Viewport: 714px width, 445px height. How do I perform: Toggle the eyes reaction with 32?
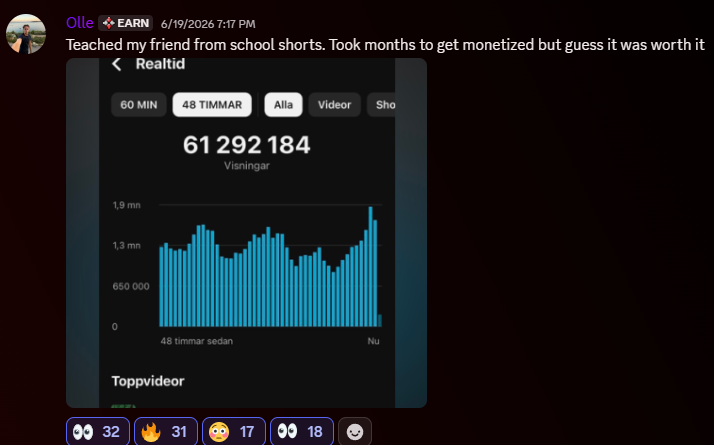98,431
